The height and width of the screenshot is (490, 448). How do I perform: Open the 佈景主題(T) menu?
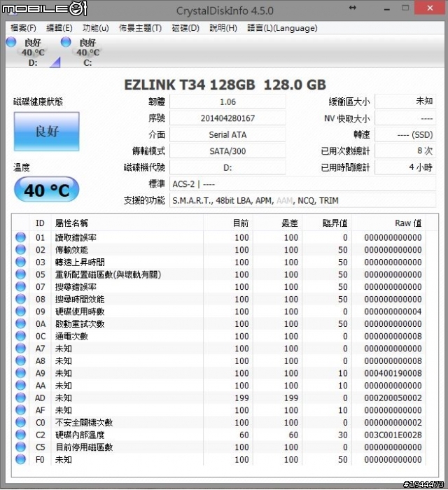click(x=140, y=28)
